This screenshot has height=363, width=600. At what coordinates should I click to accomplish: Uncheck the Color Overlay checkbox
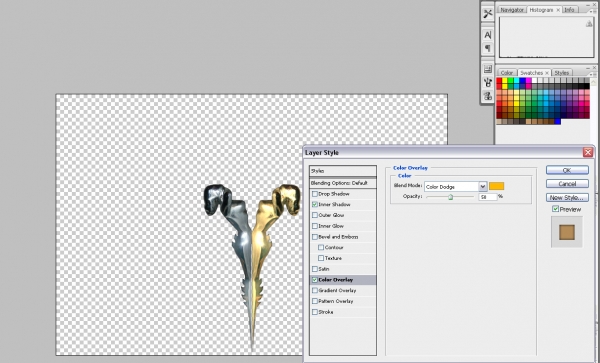click(x=315, y=280)
